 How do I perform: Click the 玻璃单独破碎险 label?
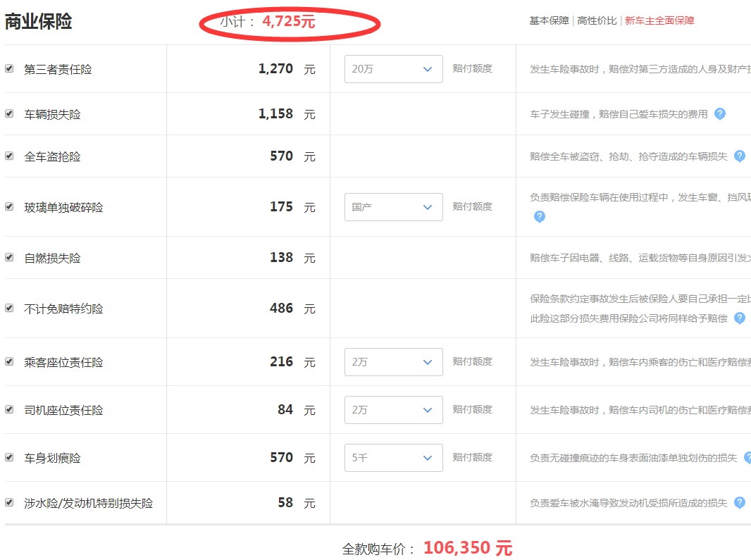(x=63, y=207)
